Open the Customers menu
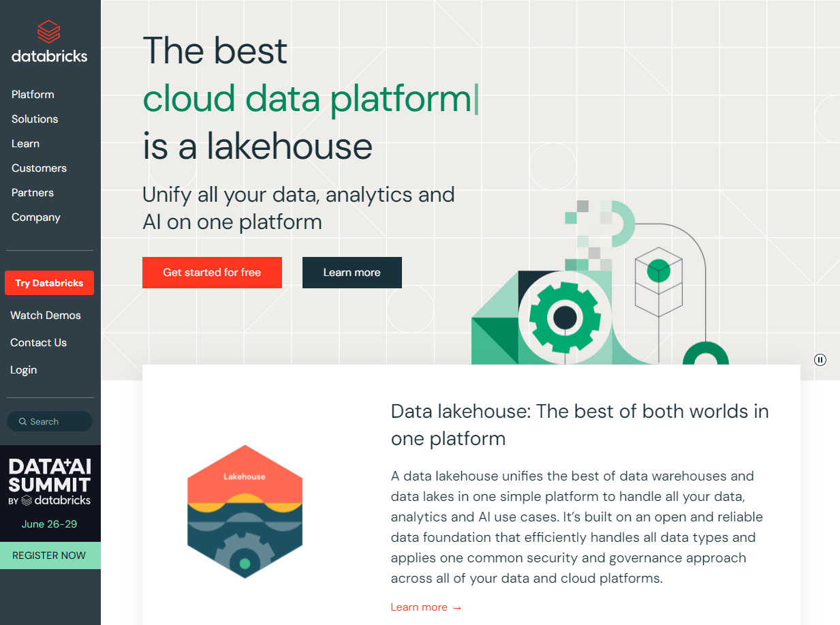The height and width of the screenshot is (625, 840). click(x=39, y=168)
